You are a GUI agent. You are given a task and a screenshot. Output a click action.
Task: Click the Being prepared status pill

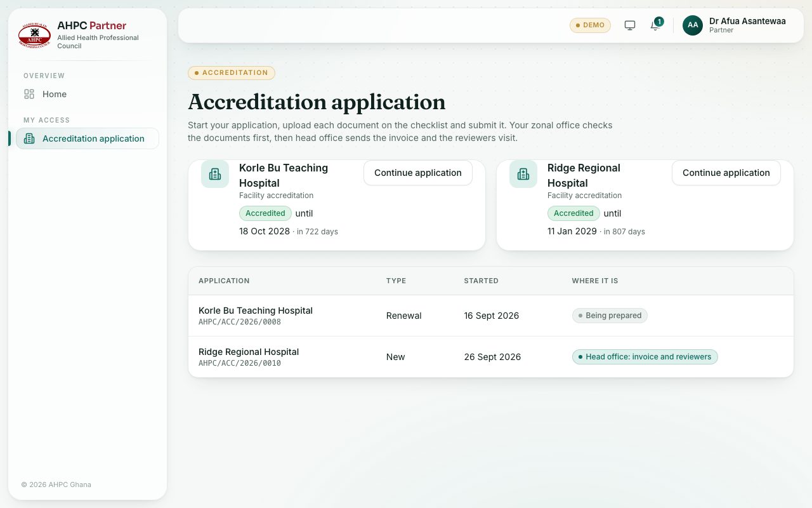click(x=610, y=316)
